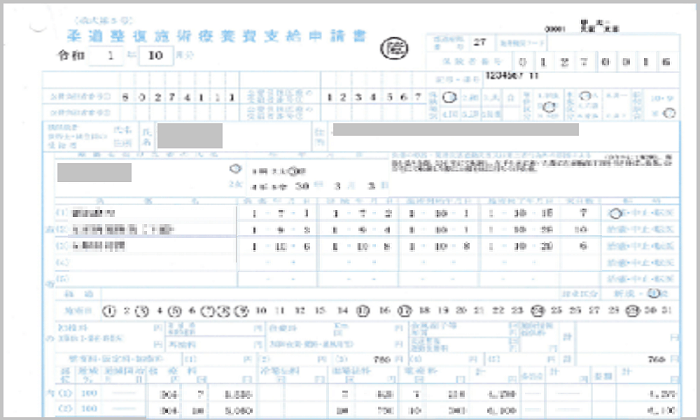Select uncircled day 3 in the treatment-day row

tap(144, 311)
